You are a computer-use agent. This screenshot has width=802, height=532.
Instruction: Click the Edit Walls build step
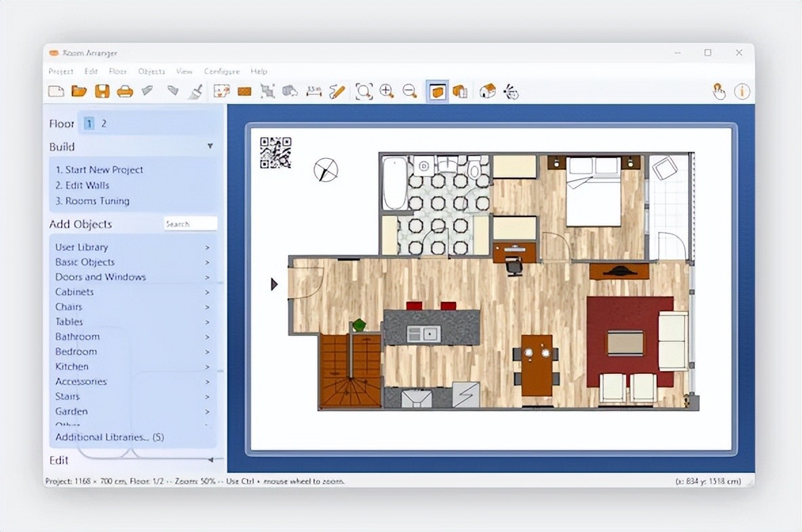[x=82, y=185]
